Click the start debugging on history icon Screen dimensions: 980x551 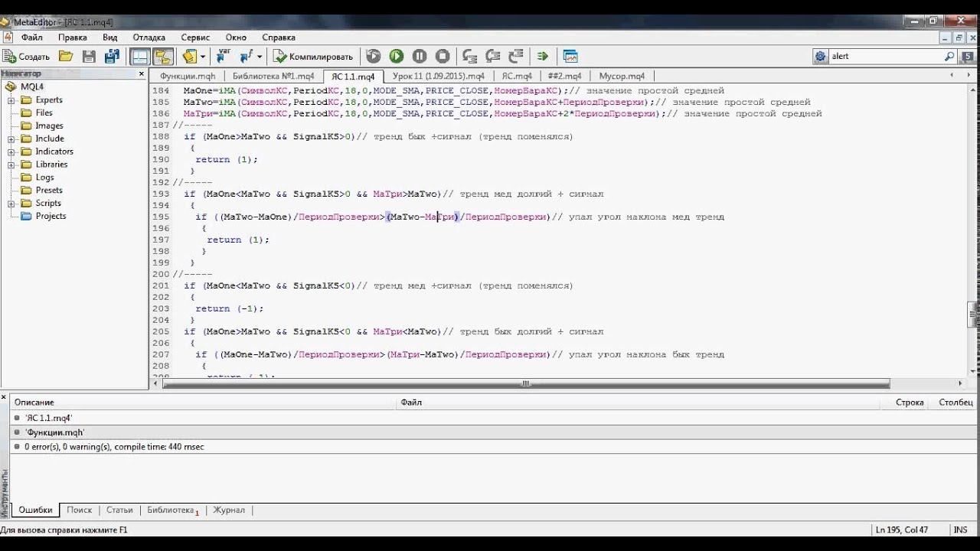373,56
